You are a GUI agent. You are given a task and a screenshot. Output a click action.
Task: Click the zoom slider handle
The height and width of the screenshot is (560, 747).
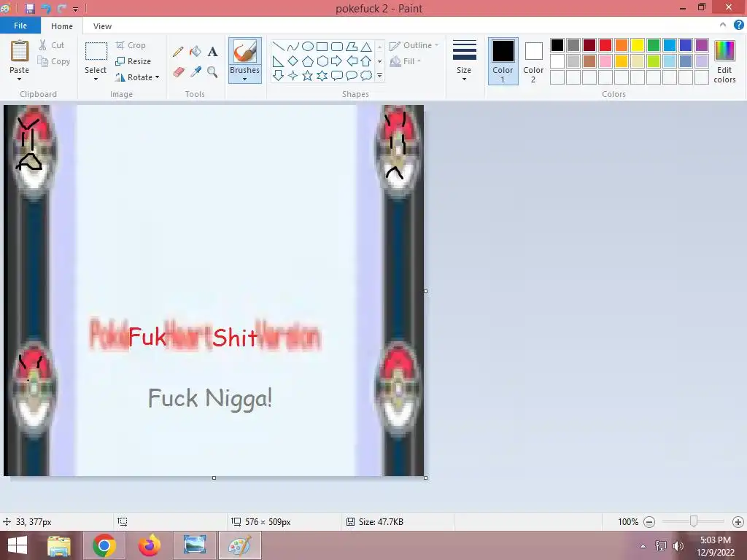694,522
